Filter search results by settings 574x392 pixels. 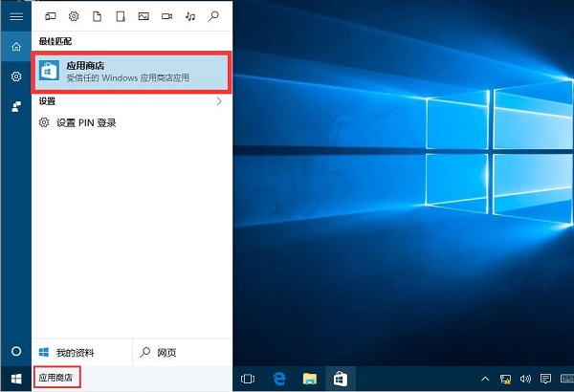coord(74,16)
